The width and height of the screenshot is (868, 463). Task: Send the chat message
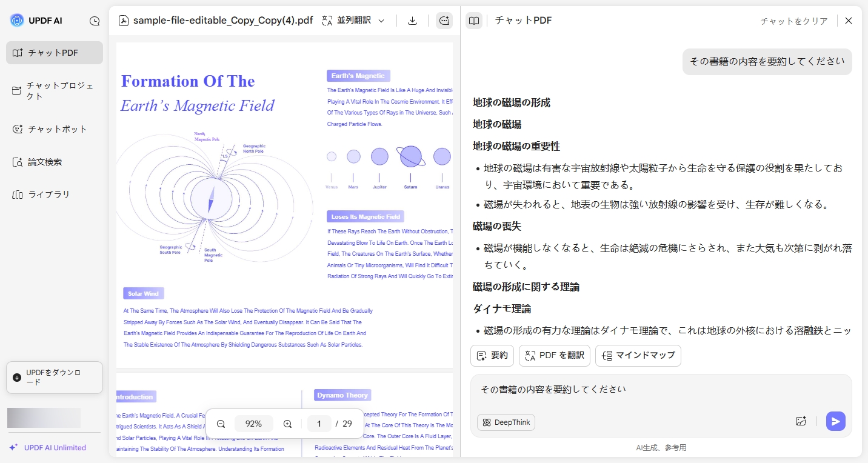(x=836, y=421)
